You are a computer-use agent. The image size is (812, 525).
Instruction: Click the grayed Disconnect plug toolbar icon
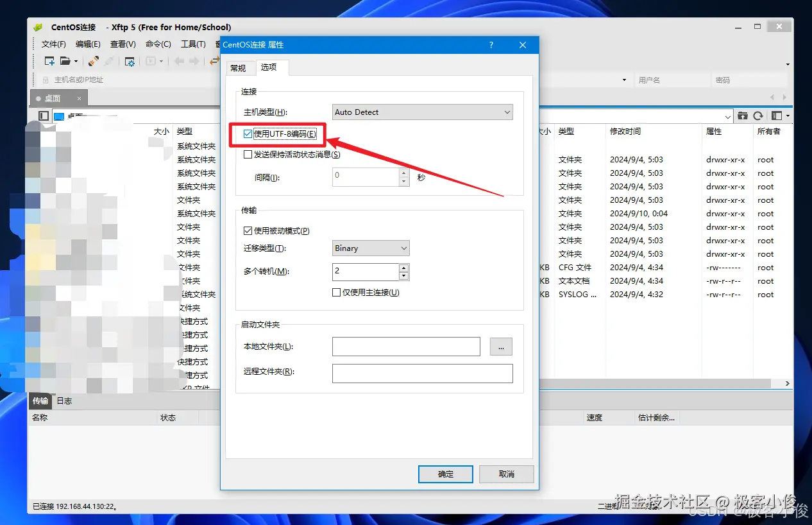(x=109, y=61)
